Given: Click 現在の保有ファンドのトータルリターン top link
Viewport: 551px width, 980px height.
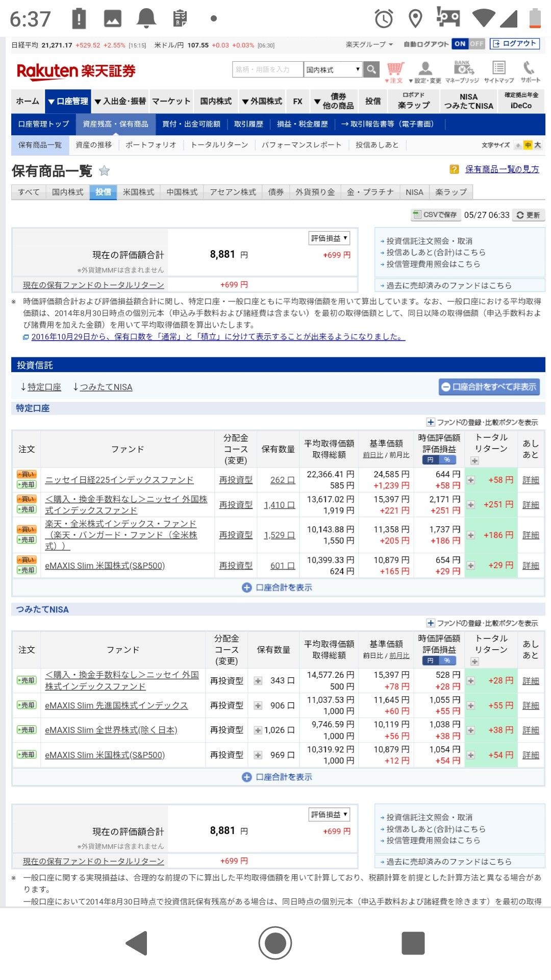Looking at the screenshot, I should click(93, 285).
